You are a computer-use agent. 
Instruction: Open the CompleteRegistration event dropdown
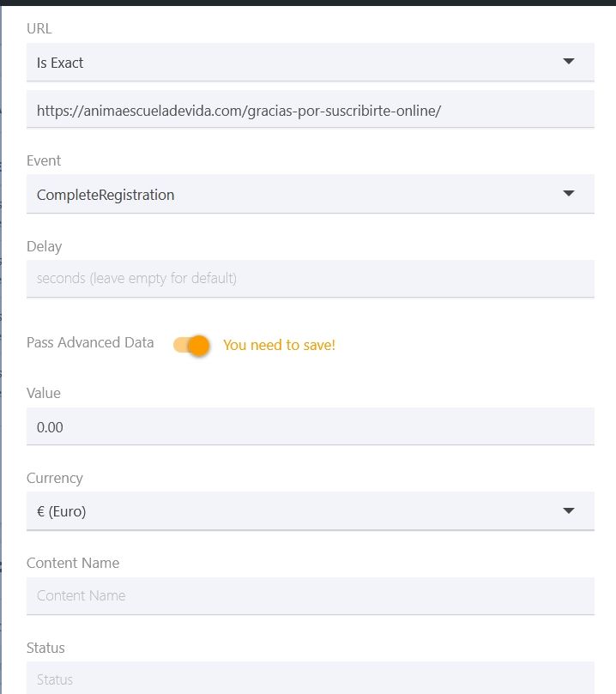tap(311, 194)
